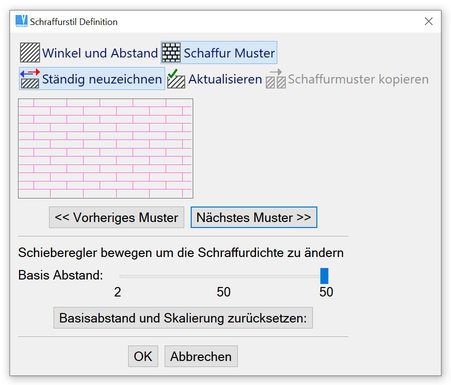Select the Schaffur Muster text label
451x385 pixels.
[229, 53]
